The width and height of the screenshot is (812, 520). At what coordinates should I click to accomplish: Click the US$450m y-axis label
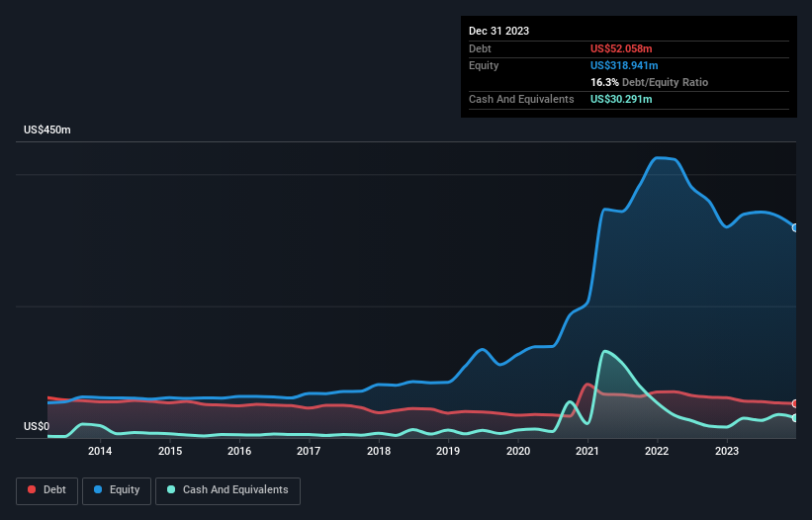47,130
